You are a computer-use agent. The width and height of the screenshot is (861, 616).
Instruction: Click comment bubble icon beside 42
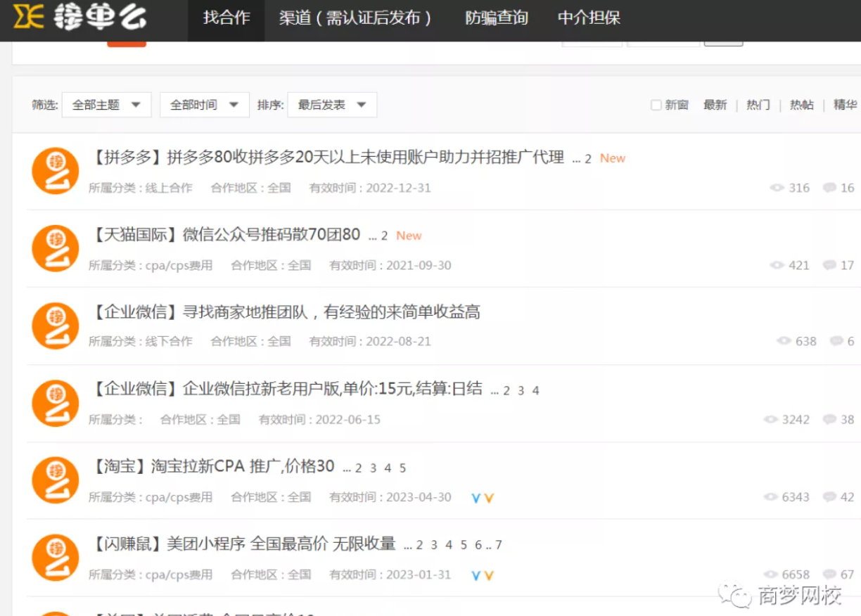tap(830, 496)
